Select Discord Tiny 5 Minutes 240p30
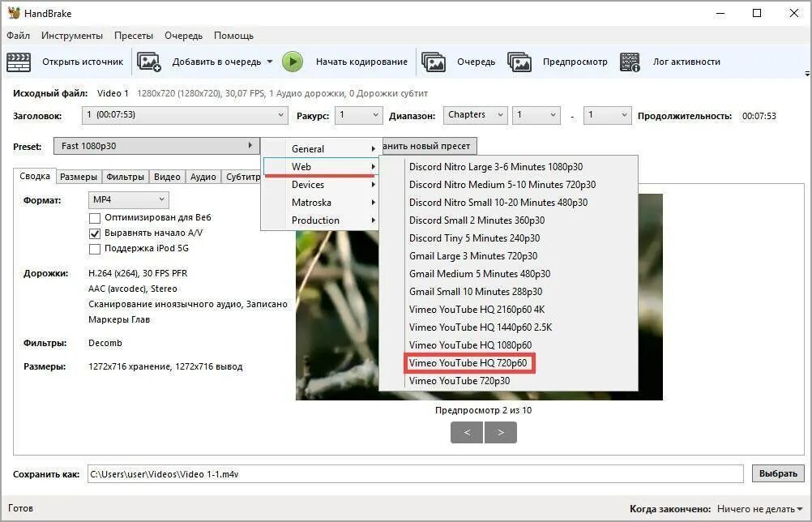 509,238
